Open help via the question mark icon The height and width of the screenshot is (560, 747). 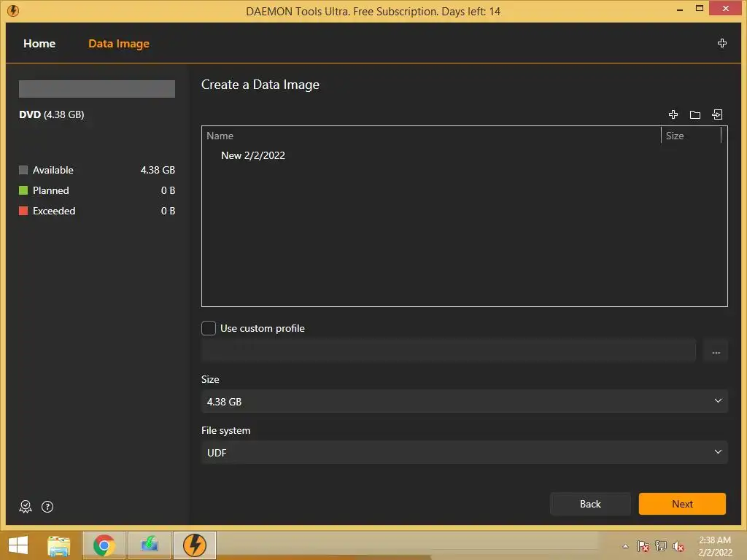[47, 507]
